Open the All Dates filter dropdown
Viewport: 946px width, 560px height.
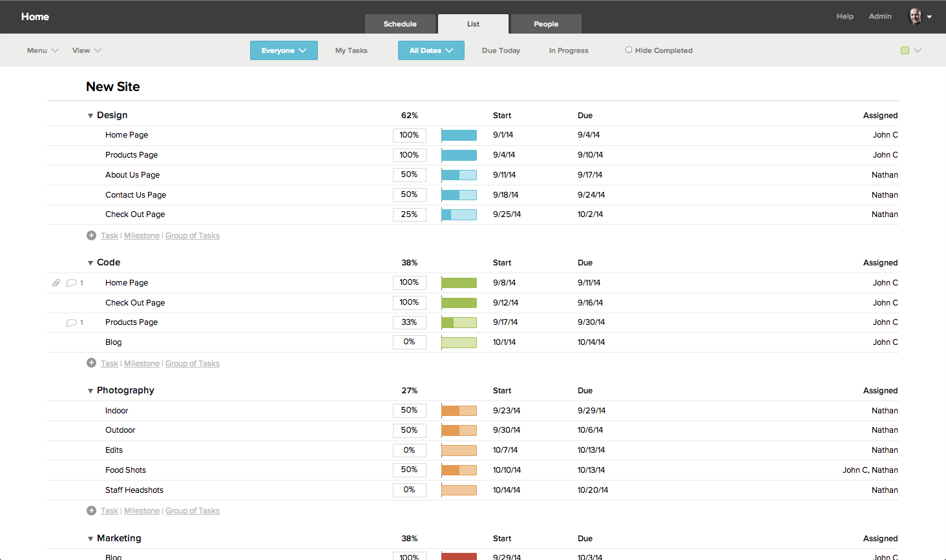431,50
